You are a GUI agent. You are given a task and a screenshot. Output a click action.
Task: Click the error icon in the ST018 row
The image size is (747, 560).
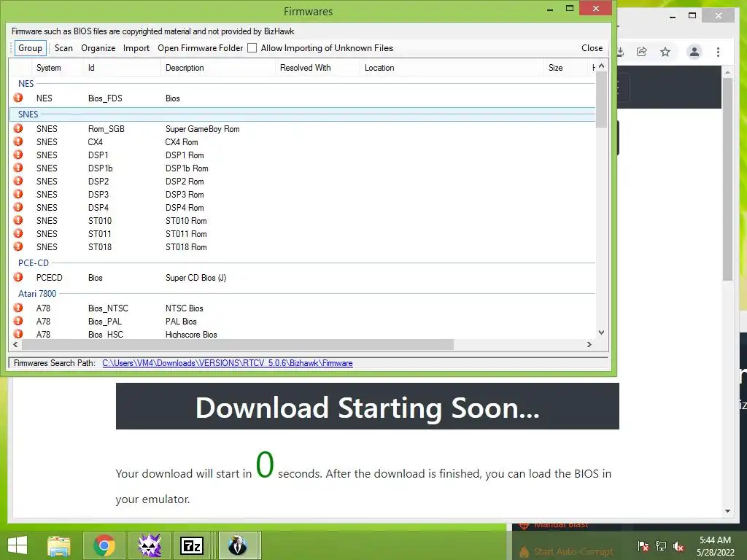pos(18,246)
